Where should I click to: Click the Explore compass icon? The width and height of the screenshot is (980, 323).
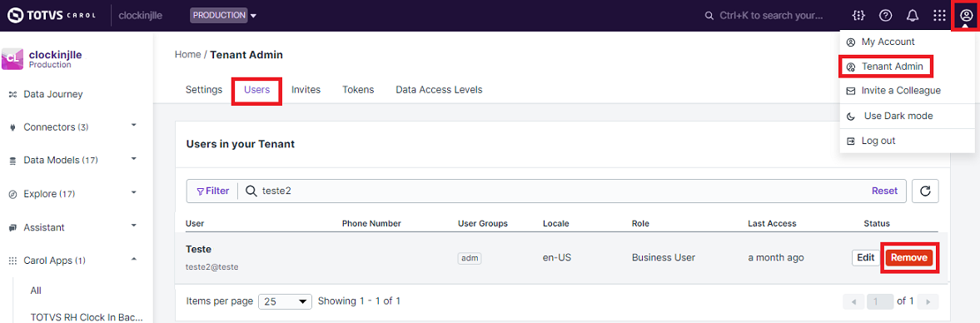pos(12,194)
